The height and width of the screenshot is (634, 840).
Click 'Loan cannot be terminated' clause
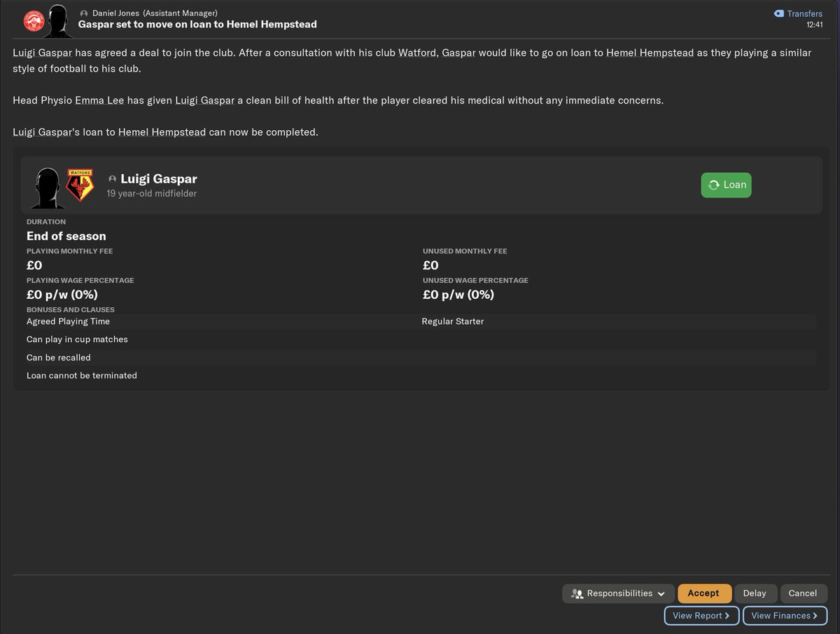(x=82, y=376)
